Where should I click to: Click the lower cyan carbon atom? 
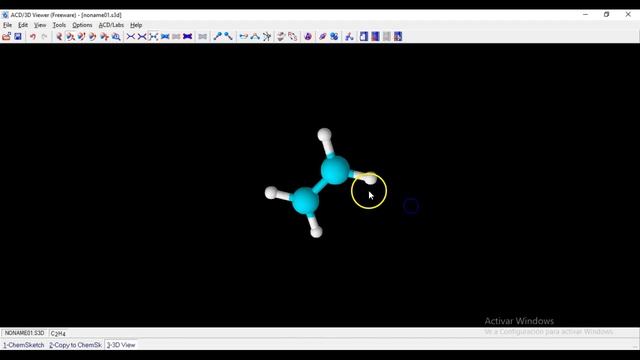pos(305,200)
